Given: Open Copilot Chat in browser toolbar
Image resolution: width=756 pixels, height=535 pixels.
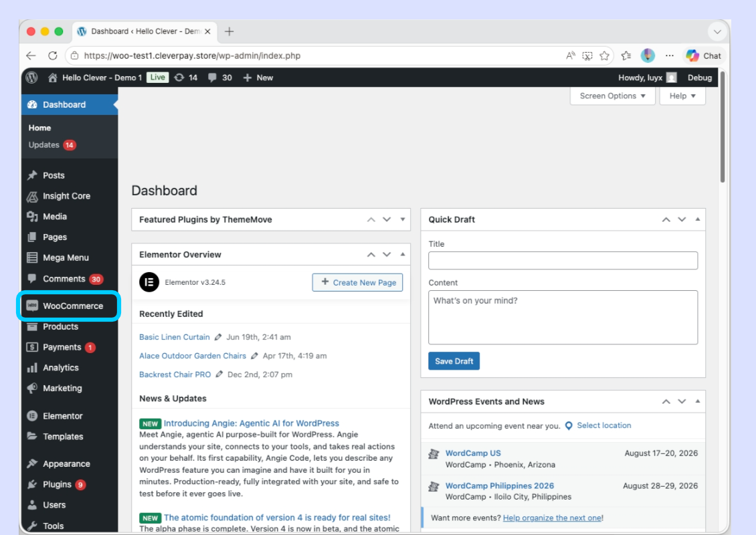Looking at the screenshot, I should point(704,56).
